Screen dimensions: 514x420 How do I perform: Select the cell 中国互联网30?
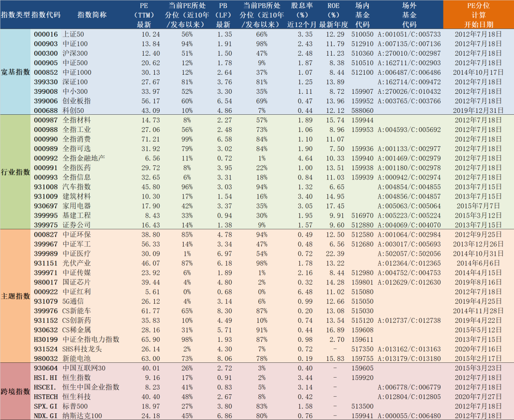pyautogui.click(x=84, y=368)
